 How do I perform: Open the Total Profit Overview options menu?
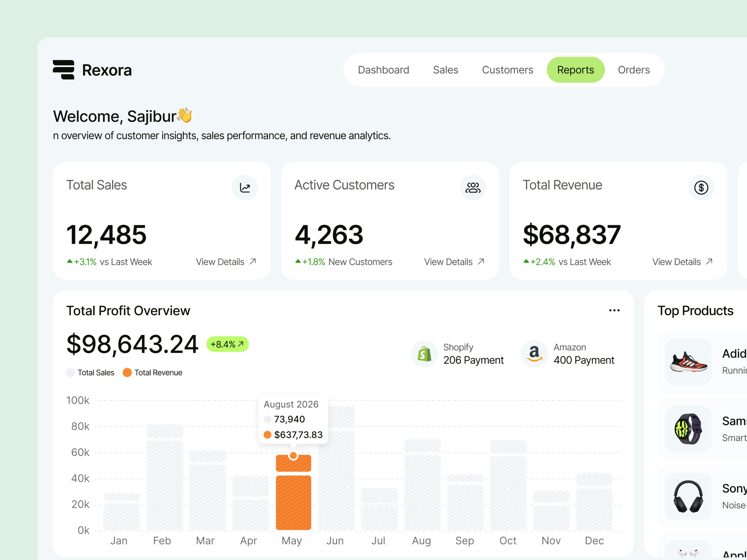point(614,310)
